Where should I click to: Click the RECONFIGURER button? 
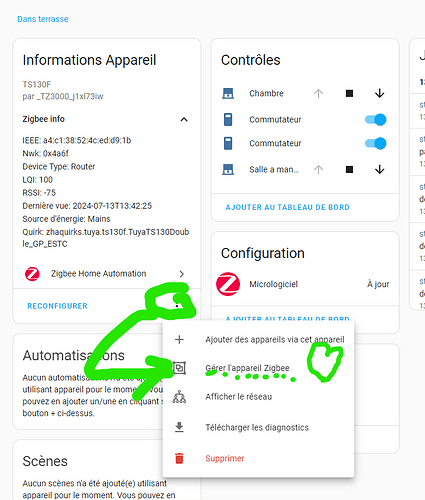pos(57,306)
